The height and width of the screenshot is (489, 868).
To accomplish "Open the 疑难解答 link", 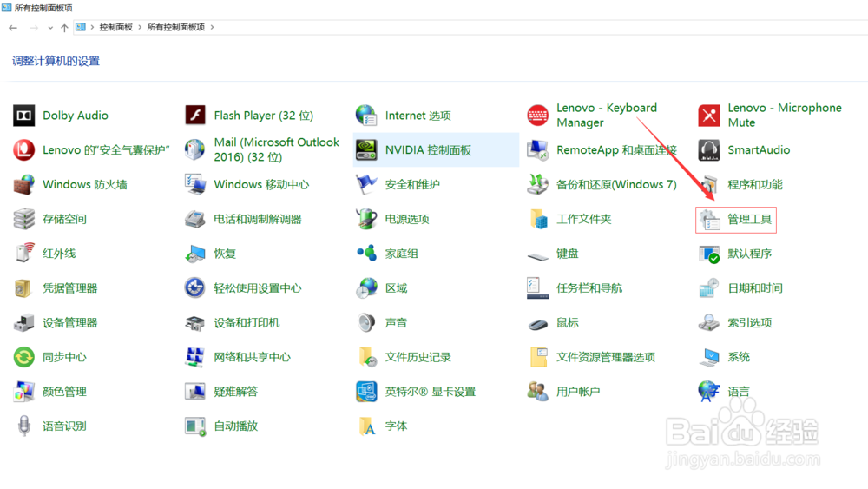I will 236,392.
